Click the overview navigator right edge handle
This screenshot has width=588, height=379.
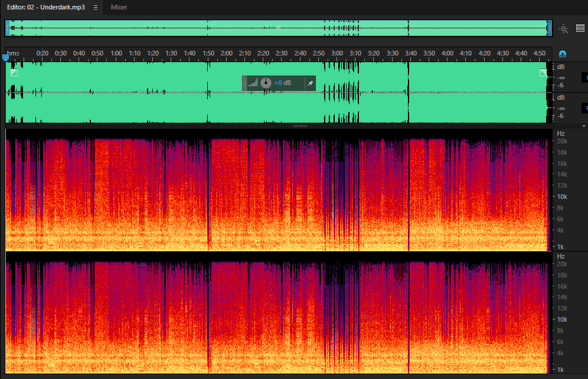coord(550,28)
